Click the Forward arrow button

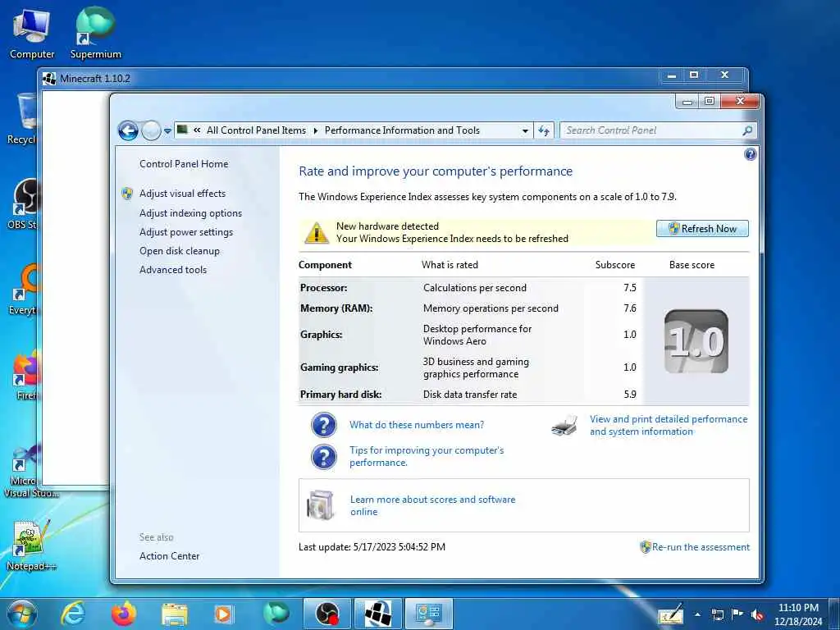pos(151,130)
